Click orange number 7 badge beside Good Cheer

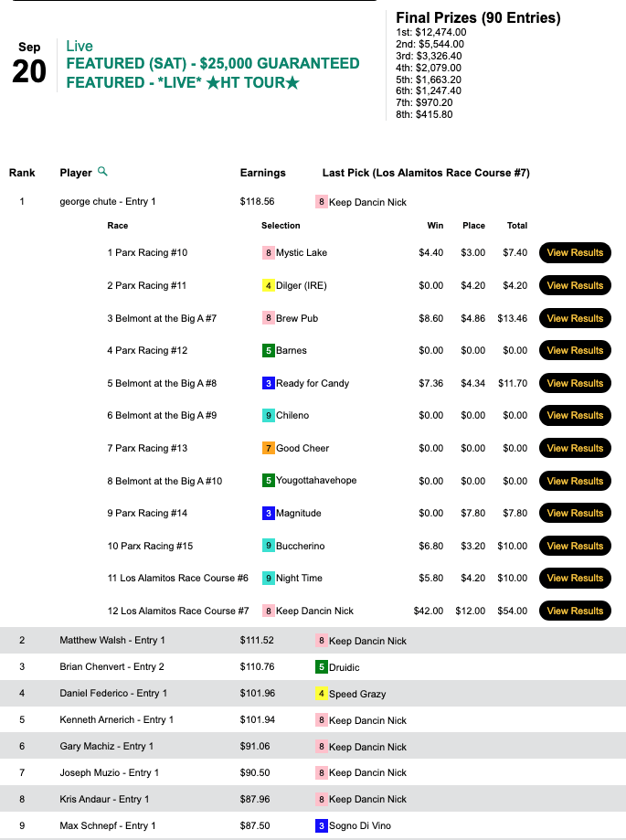(269, 448)
